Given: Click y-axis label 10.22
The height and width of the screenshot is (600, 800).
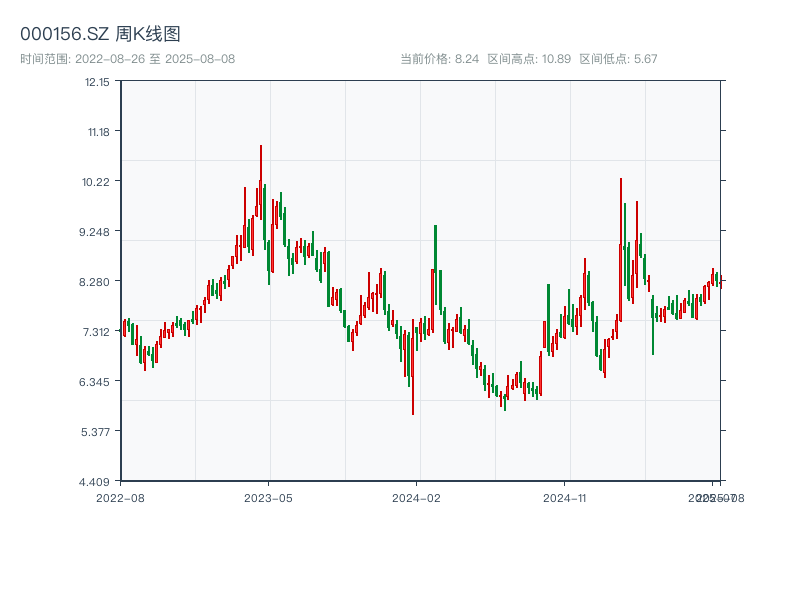Looking at the screenshot, I should [x=96, y=182].
